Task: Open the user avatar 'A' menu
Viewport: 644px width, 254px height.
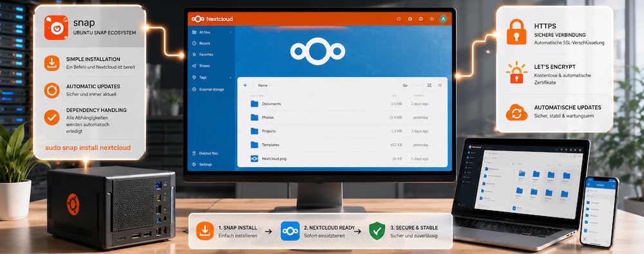Action: [x=443, y=19]
